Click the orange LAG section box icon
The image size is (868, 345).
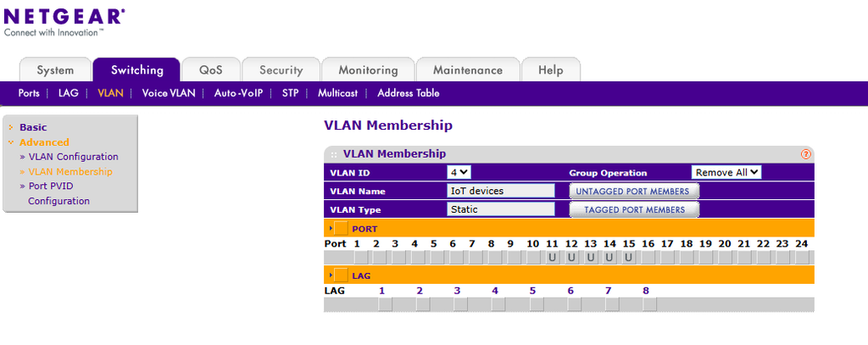click(341, 275)
